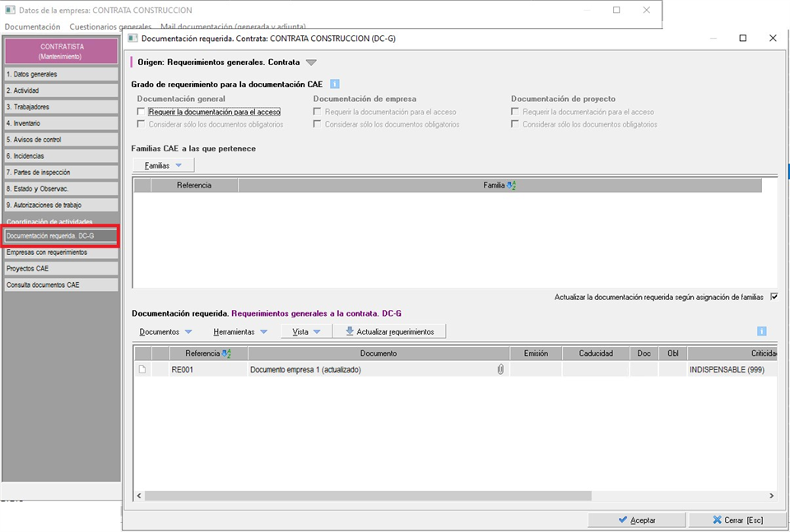Click the download arrow icon on Actualizar requerimientos

pyautogui.click(x=349, y=331)
